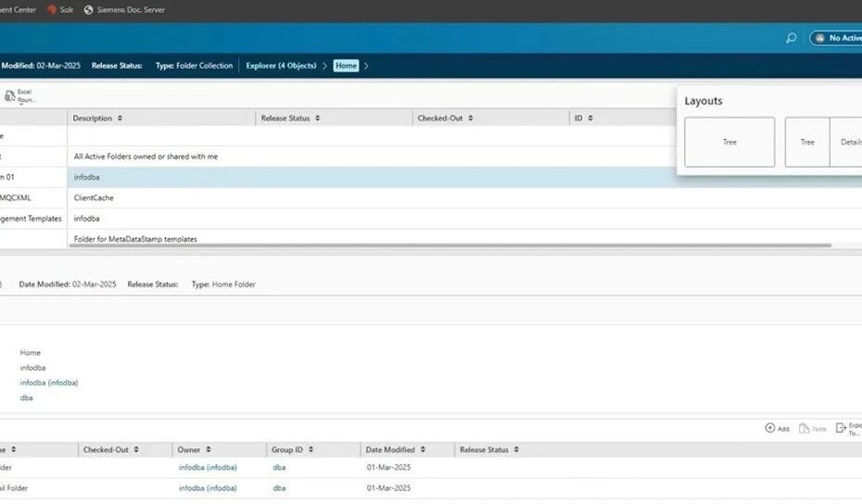Click the Export To icon in lower toolbar
Image resolution: width=862 pixels, height=504 pixels.
[x=841, y=428]
